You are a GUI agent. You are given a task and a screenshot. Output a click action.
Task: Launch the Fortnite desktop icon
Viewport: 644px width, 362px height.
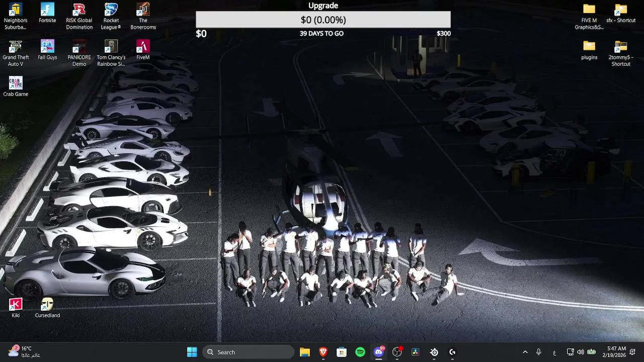pos(47,14)
